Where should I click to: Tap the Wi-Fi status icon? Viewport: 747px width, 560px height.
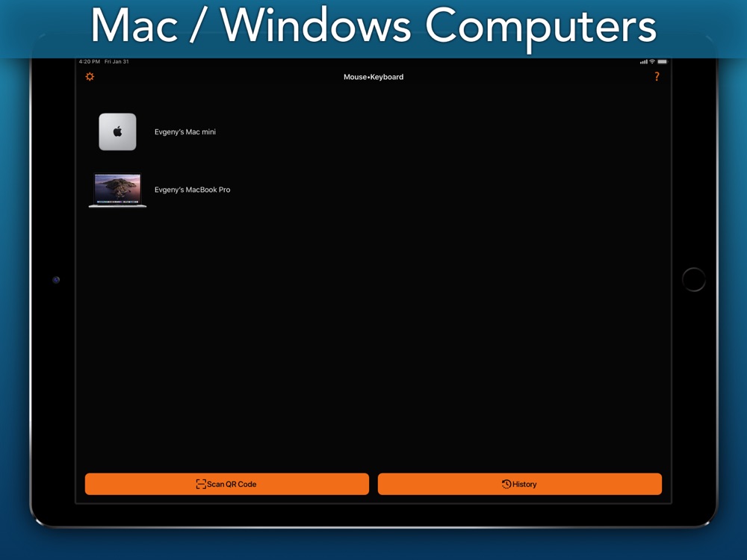click(652, 61)
